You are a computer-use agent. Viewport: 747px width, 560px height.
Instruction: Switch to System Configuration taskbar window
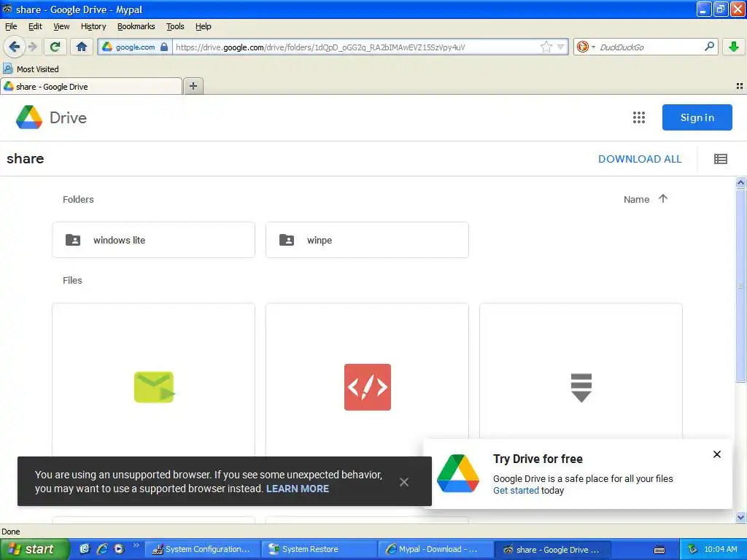coord(203,550)
